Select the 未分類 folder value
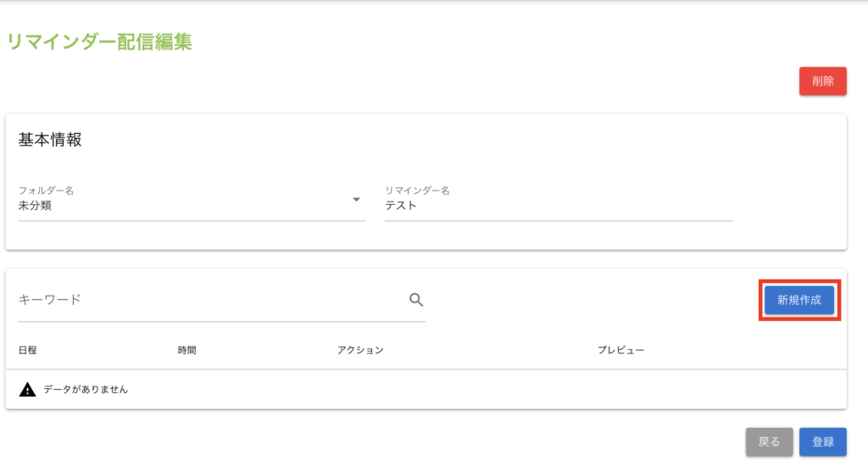Image resolution: width=868 pixels, height=460 pixels. (x=36, y=205)
